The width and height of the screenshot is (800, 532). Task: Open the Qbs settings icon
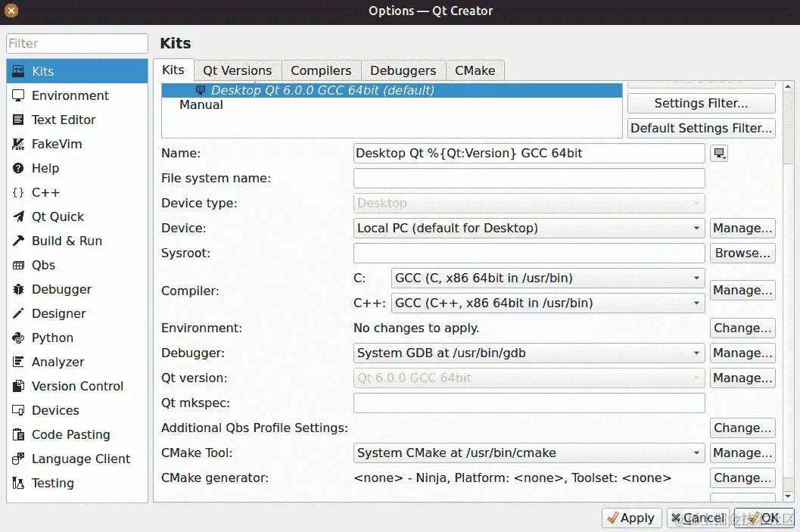pyautogui.click(x=18, y=265)
